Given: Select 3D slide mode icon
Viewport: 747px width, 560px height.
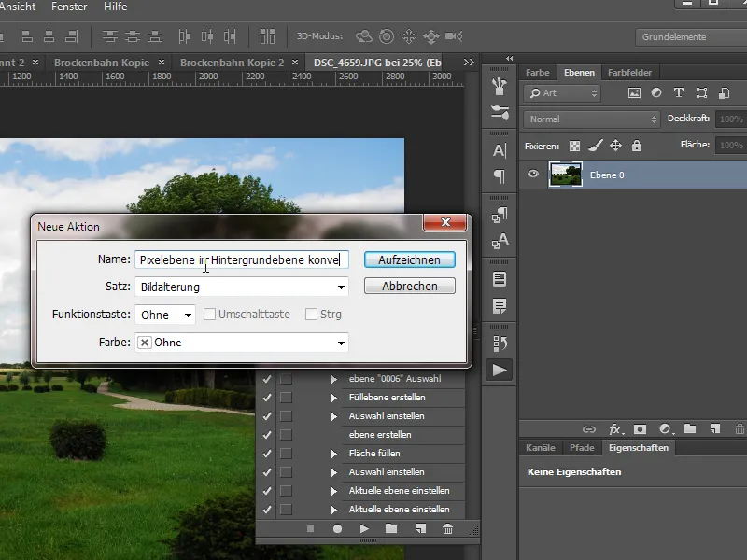Looking at the screenshot, I should (x=431, y=36).
